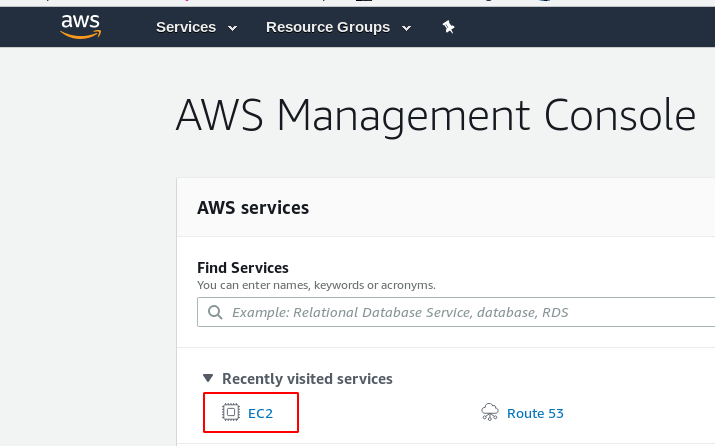
Task: Click the pushpin shortcut icon
Action: pyautogui.click(x=449, y=27)
